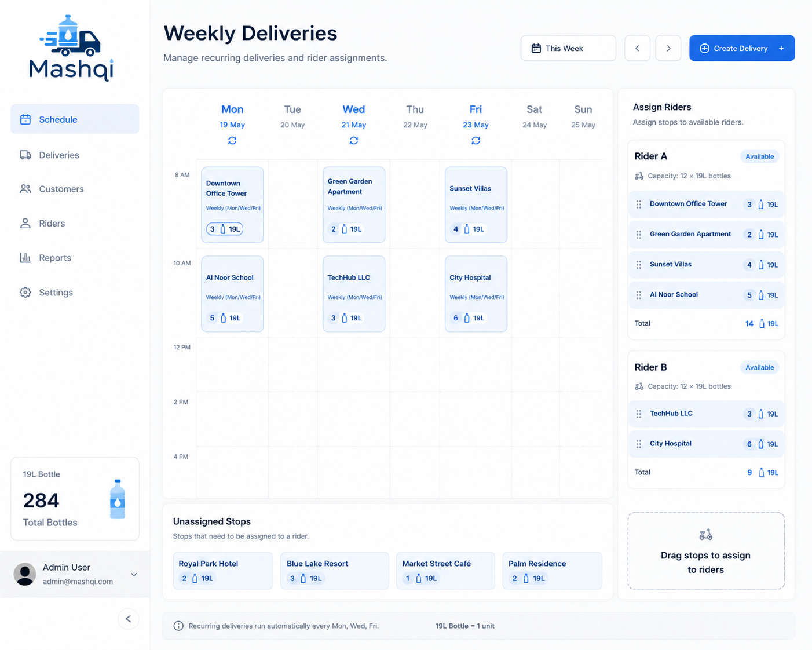Go to previous week with left arrow
The height and width of the screenshot is (650, 812).
[x=637, y=48]
